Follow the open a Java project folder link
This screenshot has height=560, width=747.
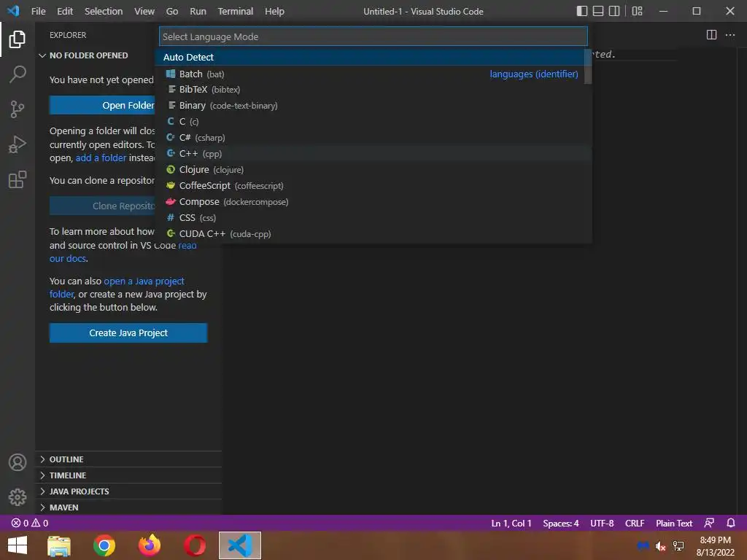tap(144, 281)
